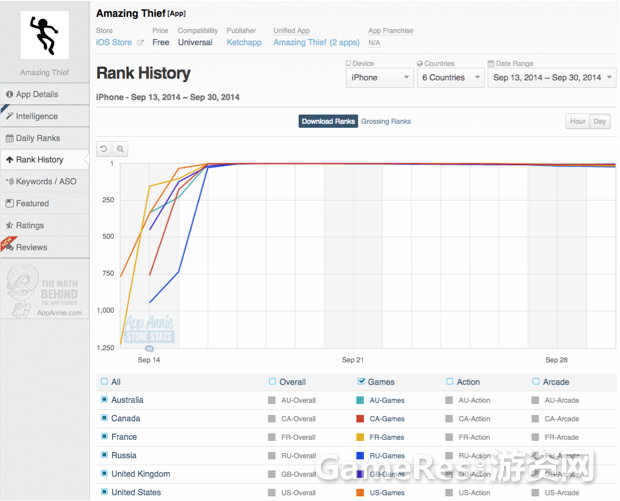Click the US-Games legend label

pyautogui.click(x=387, y=493)
